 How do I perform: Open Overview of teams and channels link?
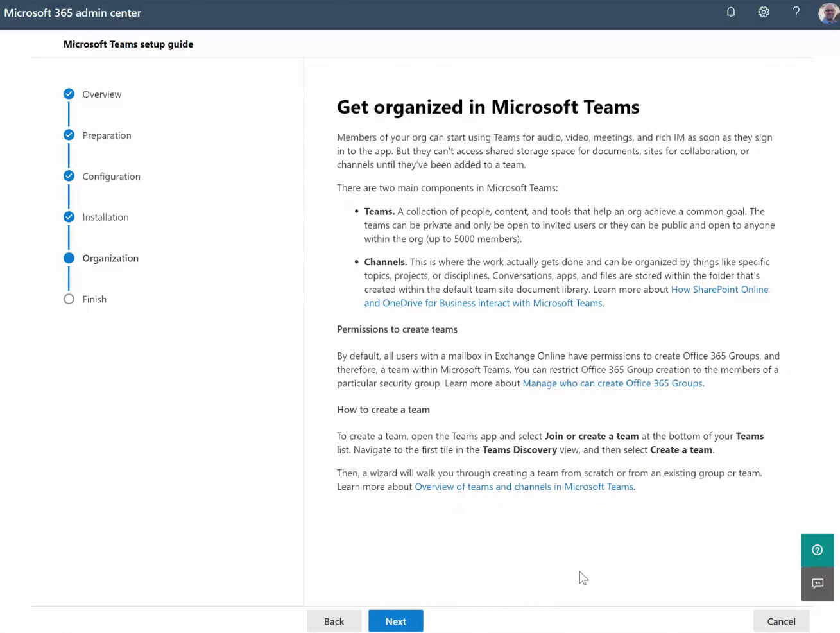[x=524, y=487]
